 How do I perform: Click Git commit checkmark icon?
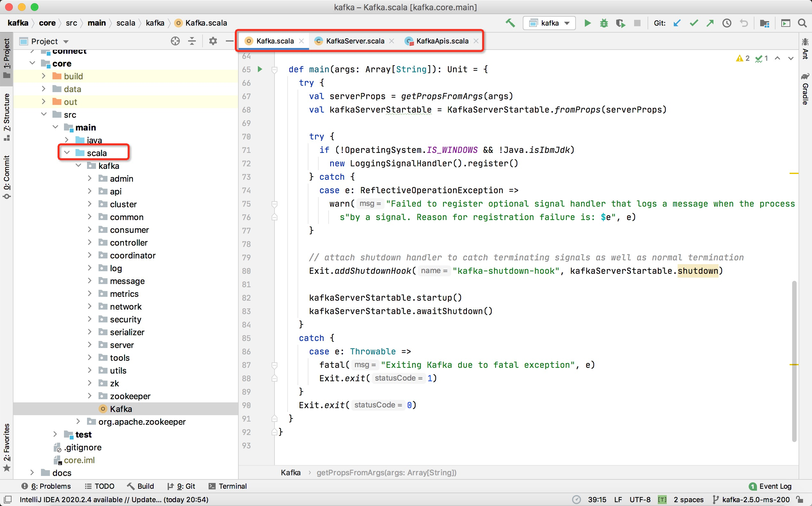(x=694, y=23)
